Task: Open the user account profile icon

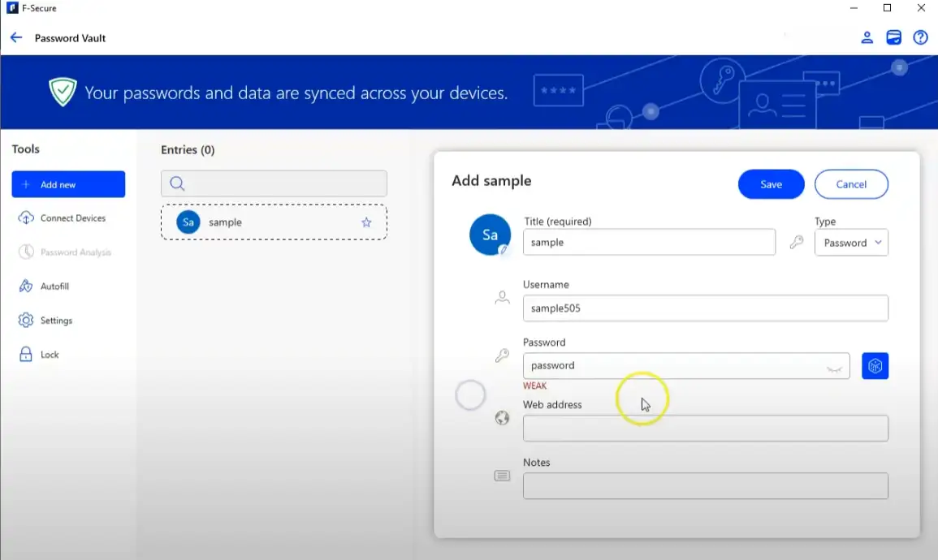Action: [x=867, y=37]
